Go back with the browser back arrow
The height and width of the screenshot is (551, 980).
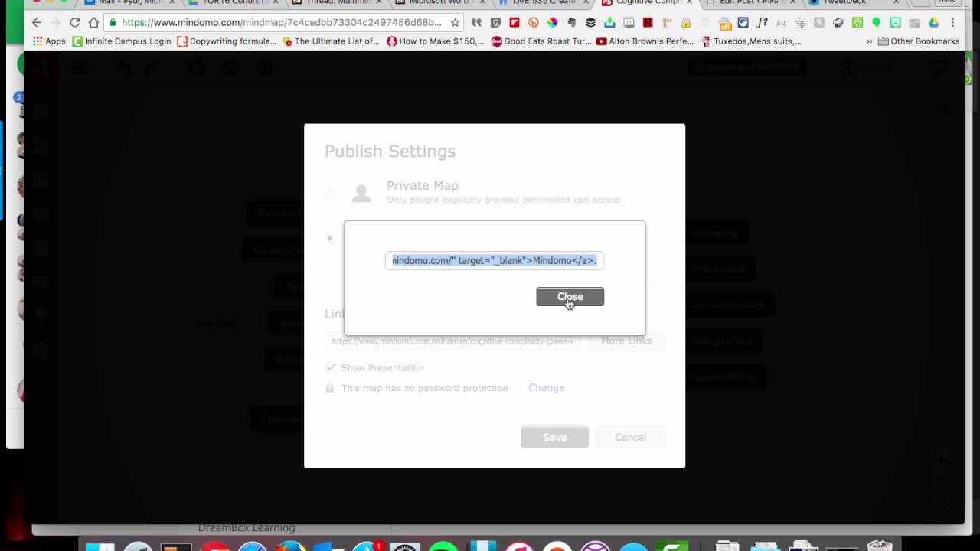(37, 22)
